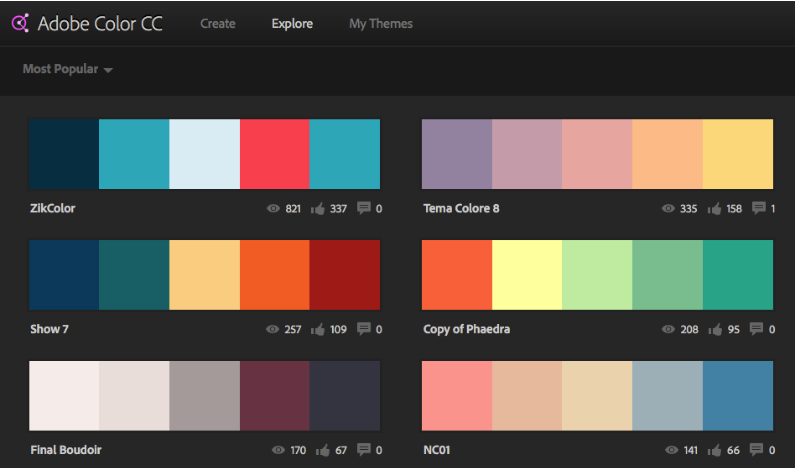Select the dark red swatch in Show 7
The width and height of the screenshot is (795, 468).
(345, 275)
